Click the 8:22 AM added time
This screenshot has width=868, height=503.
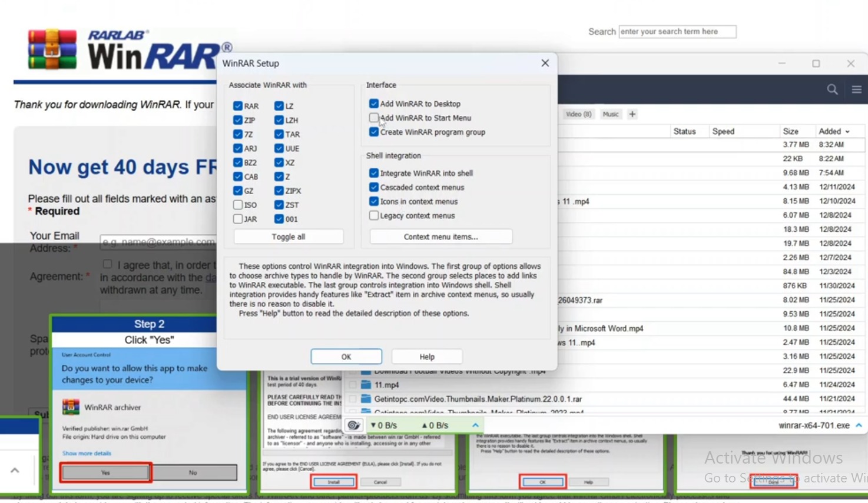[x=831, y=159]
